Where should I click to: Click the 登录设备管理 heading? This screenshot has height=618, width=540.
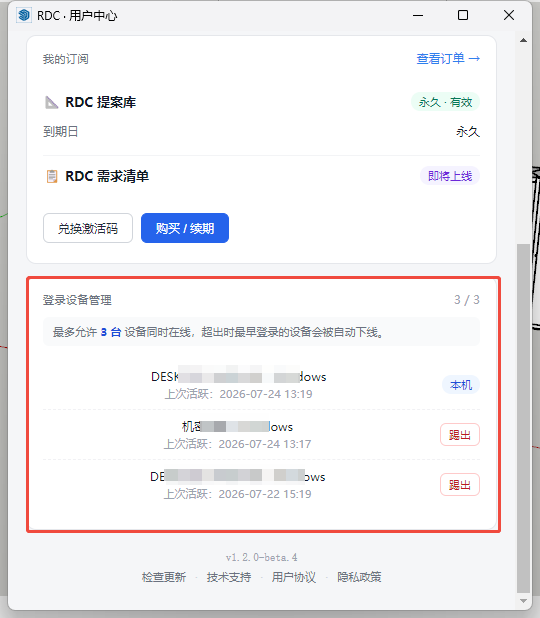pyautogui.click(x=77, y=300)
